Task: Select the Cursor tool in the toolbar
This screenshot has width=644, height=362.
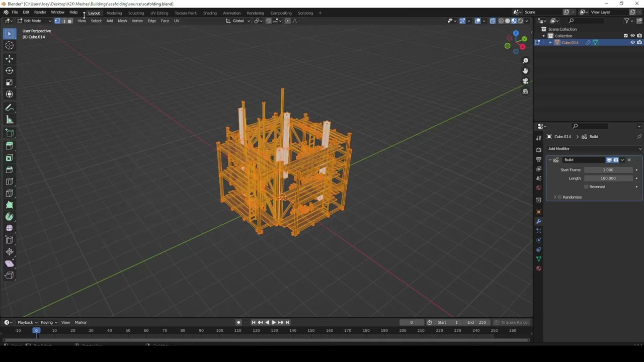Action: click(9, 46)
